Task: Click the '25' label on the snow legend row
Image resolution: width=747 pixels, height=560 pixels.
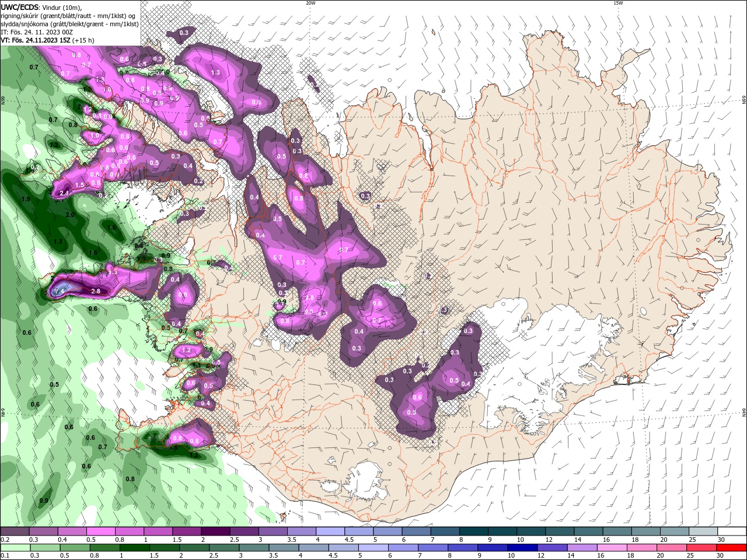Action: pos(693,540)
